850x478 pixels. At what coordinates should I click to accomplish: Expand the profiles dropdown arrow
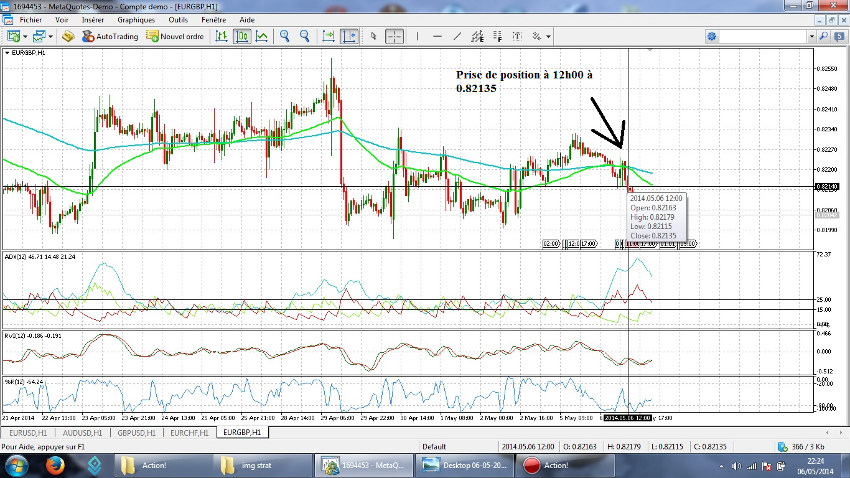pos(50,36)
